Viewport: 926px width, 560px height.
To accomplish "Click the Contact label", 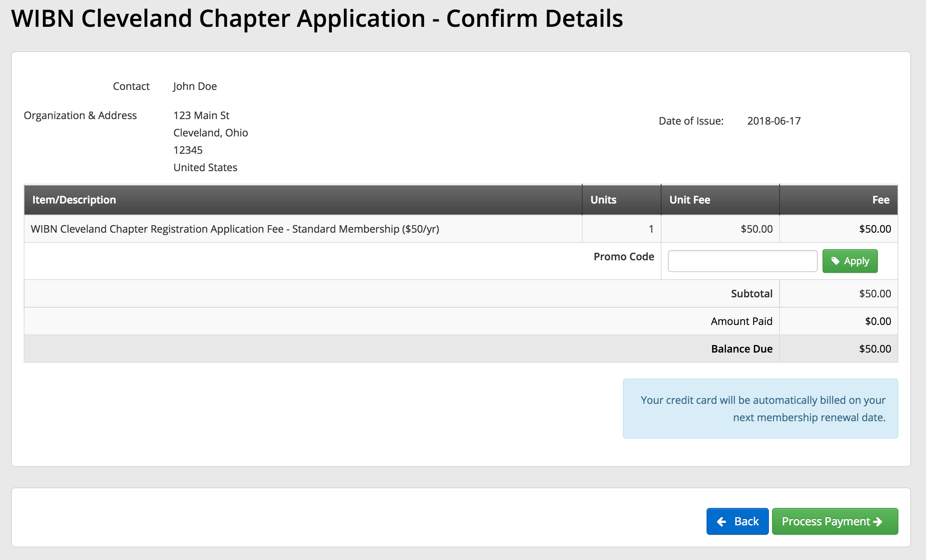I will tap(131, 86).
